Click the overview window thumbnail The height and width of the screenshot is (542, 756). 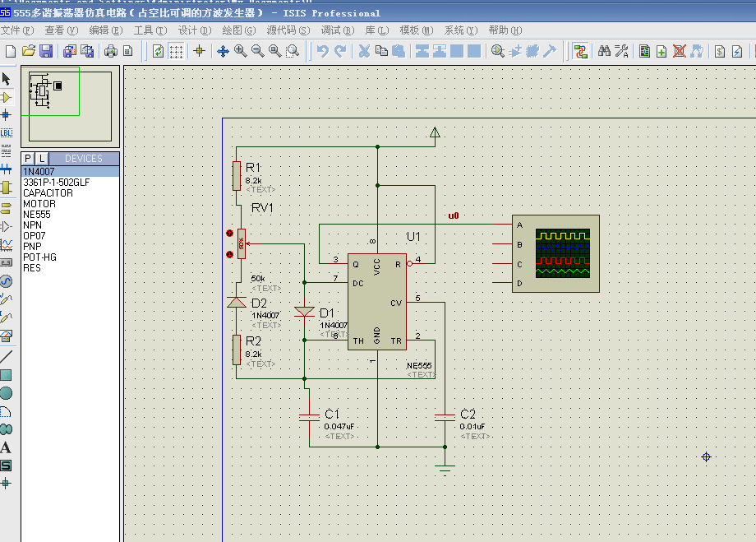(x=71, y=106)
